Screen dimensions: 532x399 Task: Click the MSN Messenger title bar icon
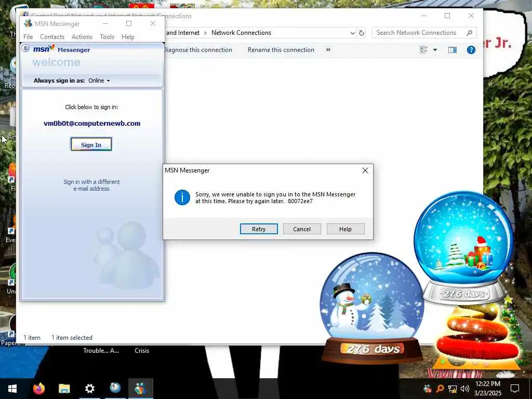pyautogui.click(x=28, y=23)
